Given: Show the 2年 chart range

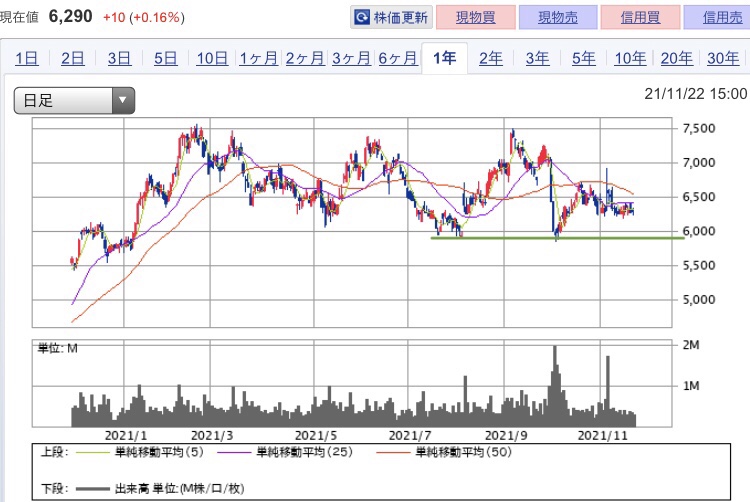Looking at the screenshot, I should tap(491, 58).
